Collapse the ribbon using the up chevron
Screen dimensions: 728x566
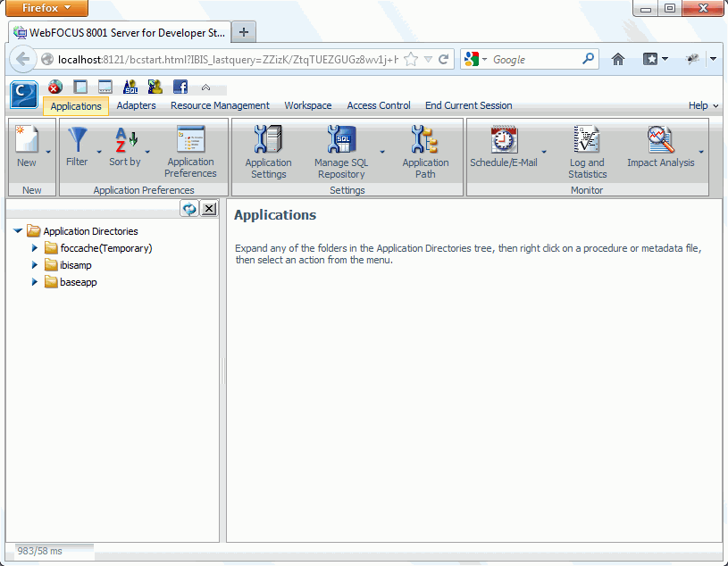pyautogui.click(x=205, y=87)
